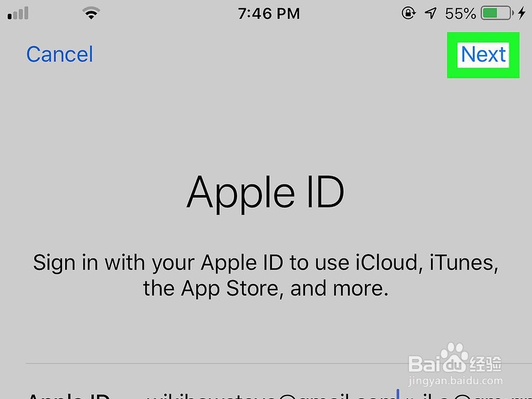
Task: Tap the cellular signal bars icon
Action: (x=18, y=14)
